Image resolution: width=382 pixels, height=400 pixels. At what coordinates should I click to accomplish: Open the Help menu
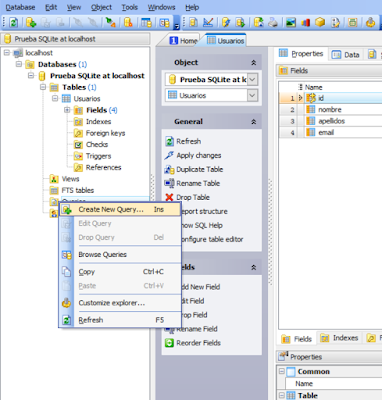pos(192,7)
